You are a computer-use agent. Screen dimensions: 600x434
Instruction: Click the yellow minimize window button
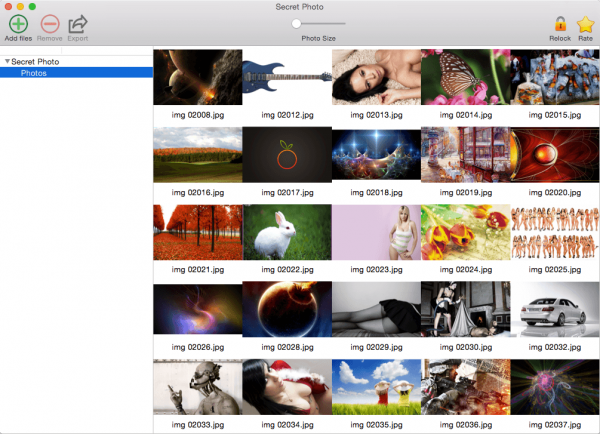(x=20, y=7)
